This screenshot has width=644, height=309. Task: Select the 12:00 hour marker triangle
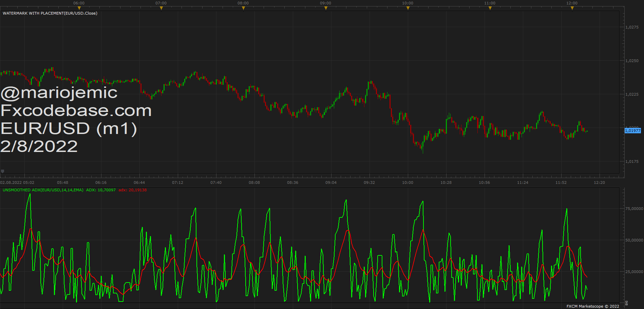click(x=572, y=8)
